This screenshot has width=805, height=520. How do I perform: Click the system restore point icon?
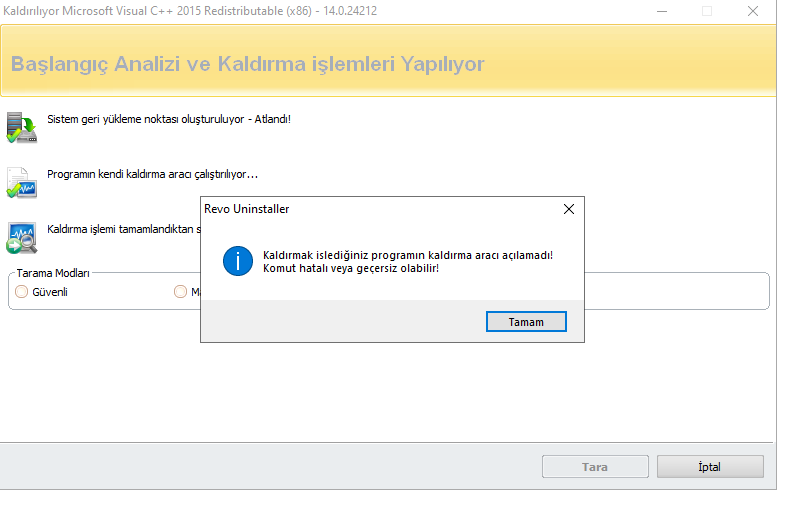[22, 127]
